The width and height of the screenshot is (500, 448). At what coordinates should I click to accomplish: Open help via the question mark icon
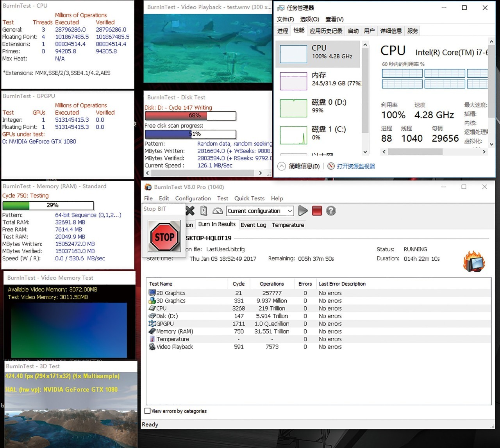pos(331,211)
